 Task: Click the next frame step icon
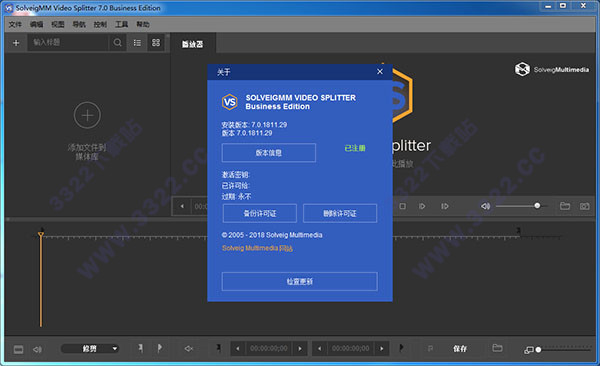(x=422, y=206)
